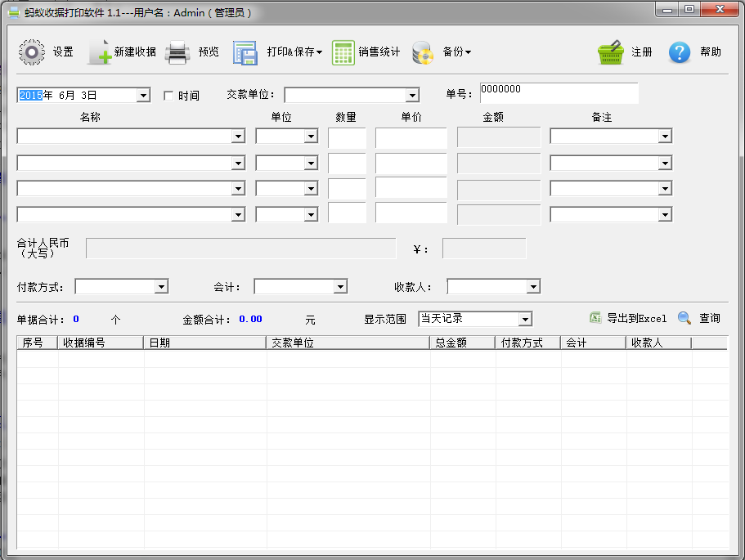Screen dimensions: 745x560
Task: Click the first 数量 quantity field
Action: (347, 136)
